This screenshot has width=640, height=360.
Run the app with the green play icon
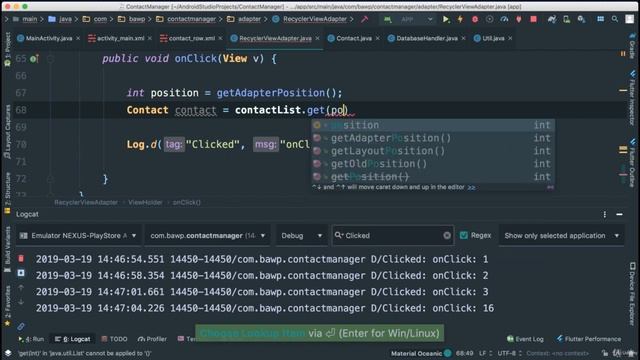(446, 19)
